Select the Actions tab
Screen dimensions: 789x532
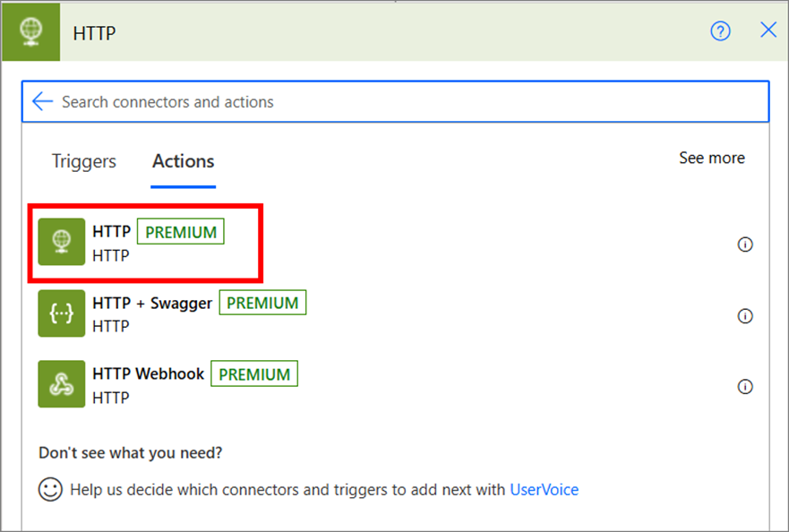(x=183, y=161)
